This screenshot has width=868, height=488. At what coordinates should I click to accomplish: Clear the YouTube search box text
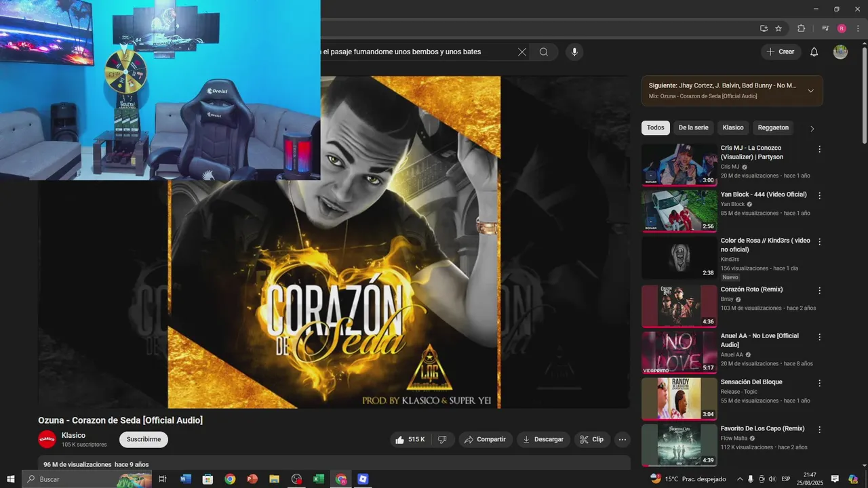pyautogui.click(x=521, y=52)
